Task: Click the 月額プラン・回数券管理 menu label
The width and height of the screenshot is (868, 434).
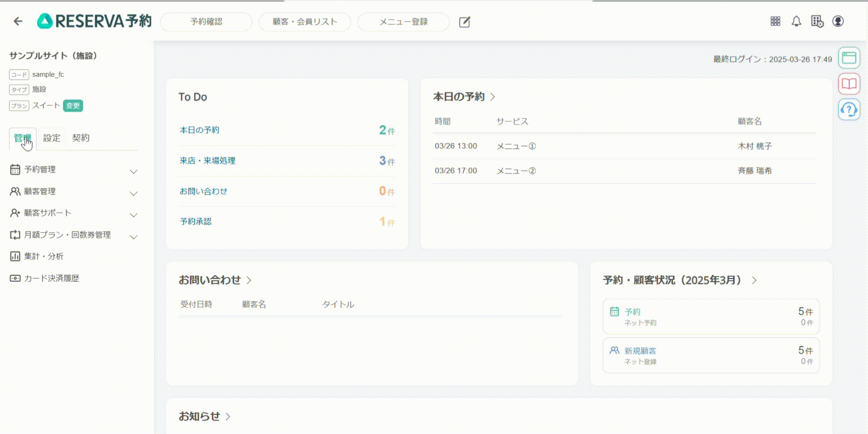Action: point(68,235)
